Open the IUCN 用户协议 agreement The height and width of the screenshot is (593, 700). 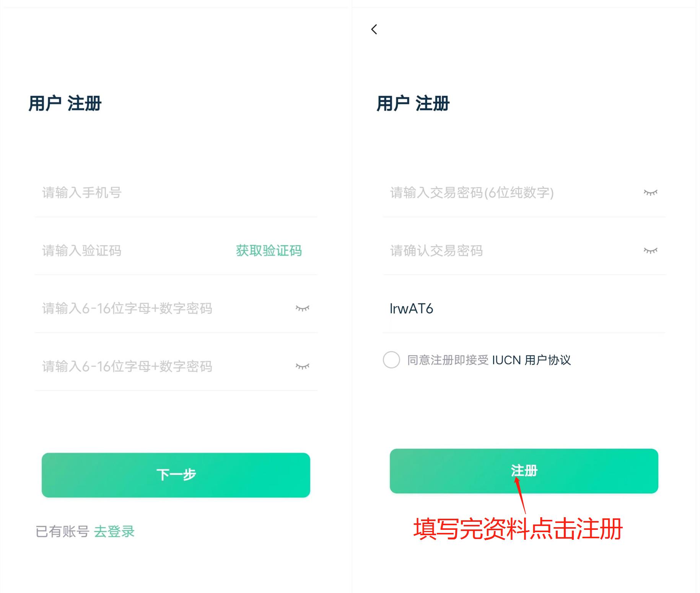(532, 360)
